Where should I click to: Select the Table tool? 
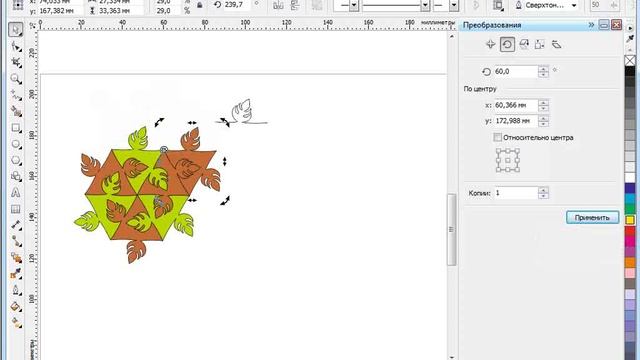pos(16,209)
